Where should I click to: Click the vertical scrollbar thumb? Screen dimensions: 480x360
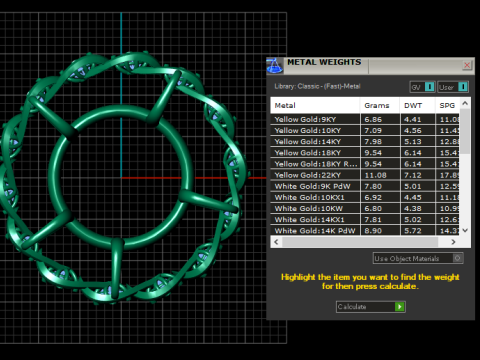coord(465,131)
